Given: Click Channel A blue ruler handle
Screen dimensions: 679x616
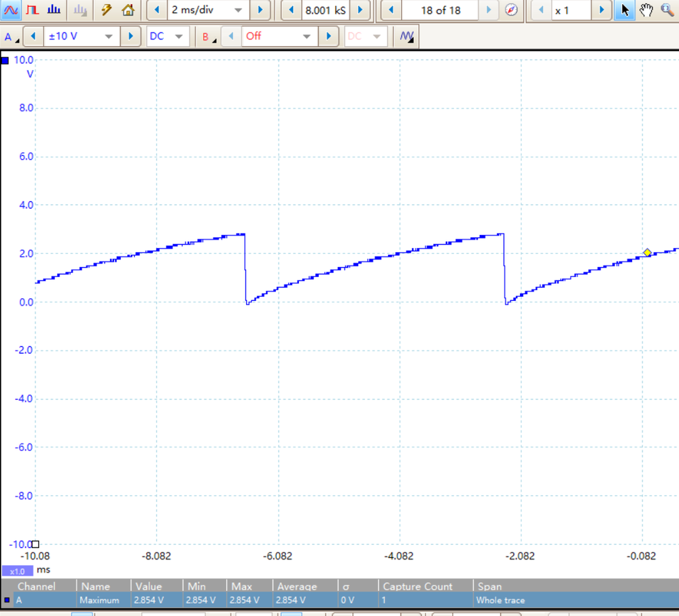Looking at the screenshot, I should point(5,60).
